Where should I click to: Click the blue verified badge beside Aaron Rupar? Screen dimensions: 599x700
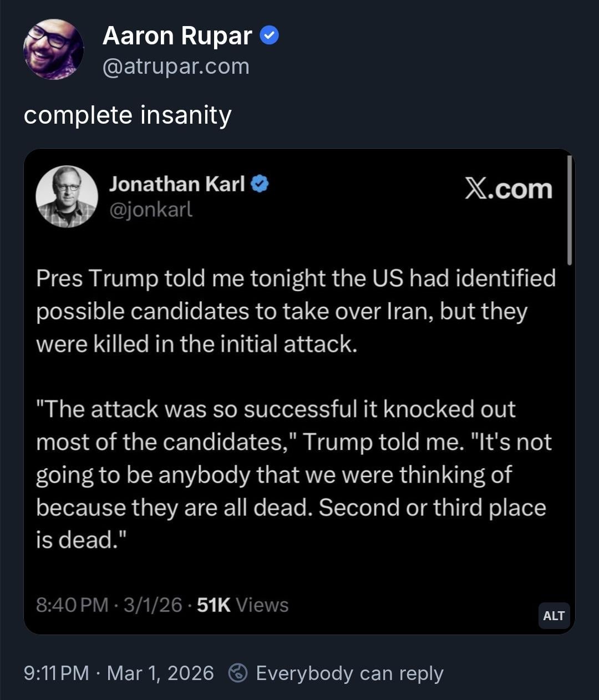point(270,36)
